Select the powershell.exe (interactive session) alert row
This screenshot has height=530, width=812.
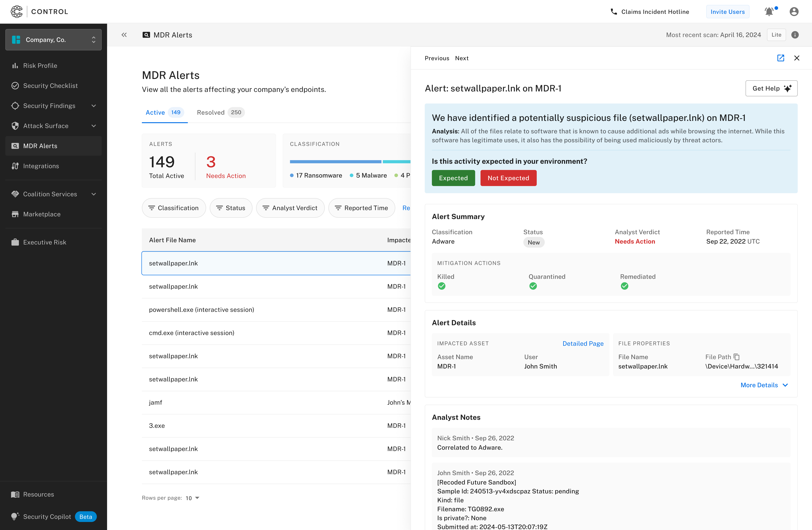click(x=276, y=310)
